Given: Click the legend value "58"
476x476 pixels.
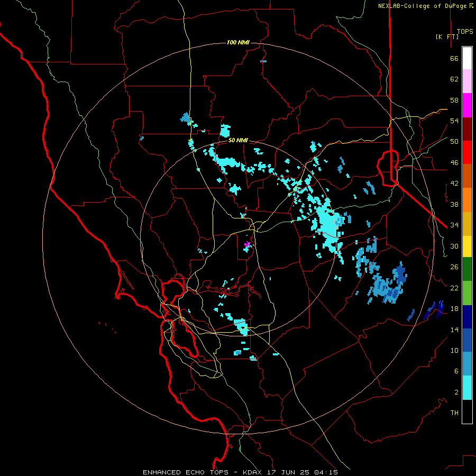Looking at the screenshot, I should tap(454, 100).
